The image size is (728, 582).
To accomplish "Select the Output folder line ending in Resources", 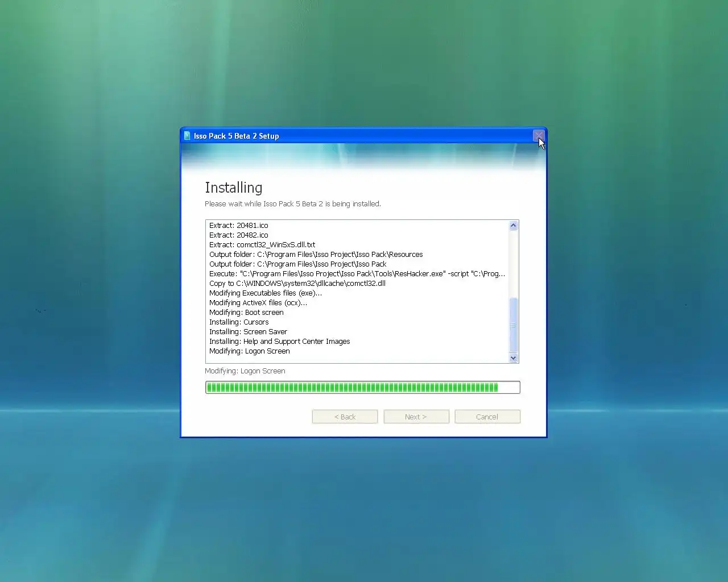I will click(316, 255).
